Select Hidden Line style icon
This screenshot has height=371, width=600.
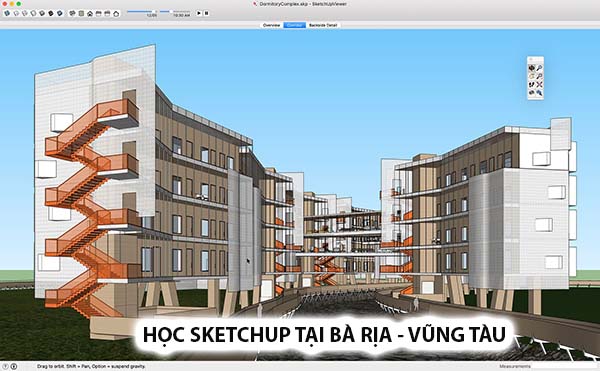tap(33, 13)
